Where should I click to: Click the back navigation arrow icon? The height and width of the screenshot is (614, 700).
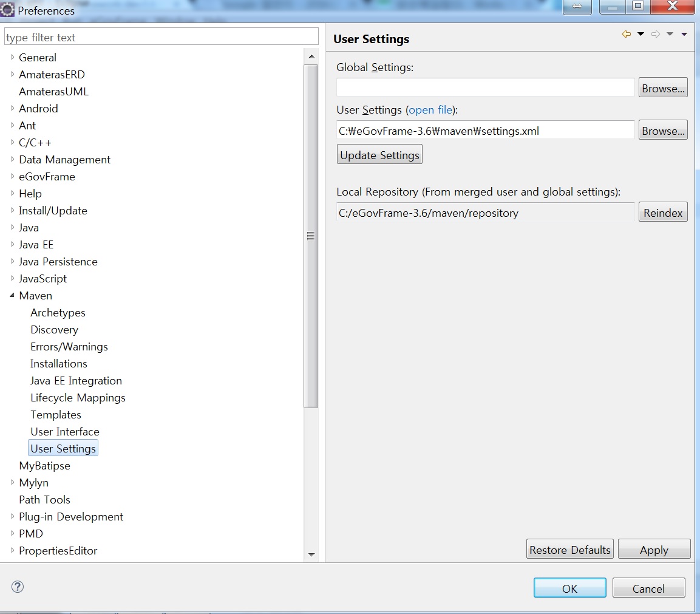626,35
